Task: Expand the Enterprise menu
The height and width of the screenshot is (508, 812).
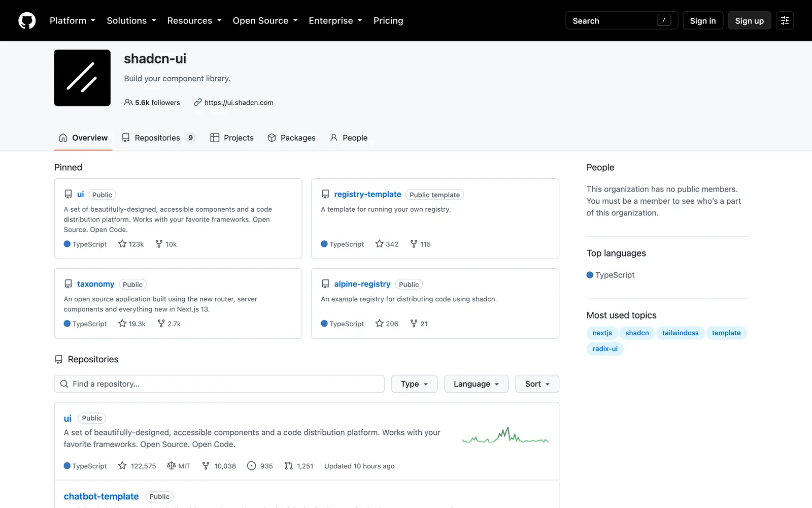Action: [x=335, y=21]
